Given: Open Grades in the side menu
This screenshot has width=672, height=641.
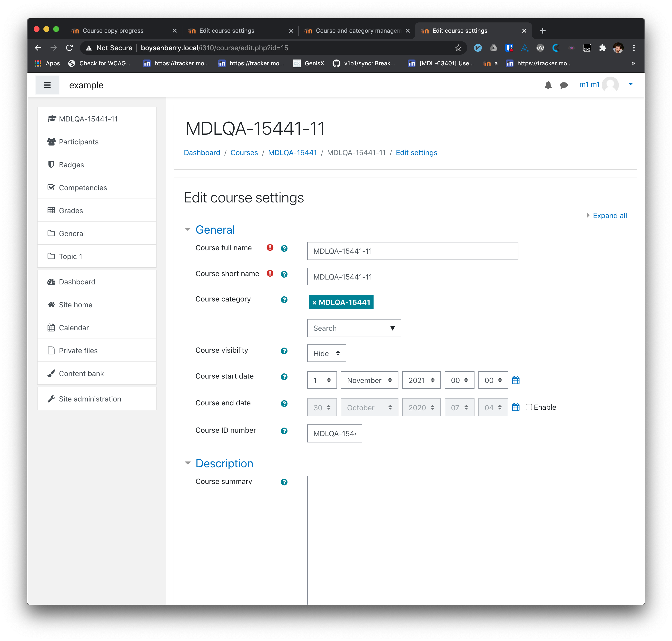Looking at the screenshot, I should (x=97, y=210).
